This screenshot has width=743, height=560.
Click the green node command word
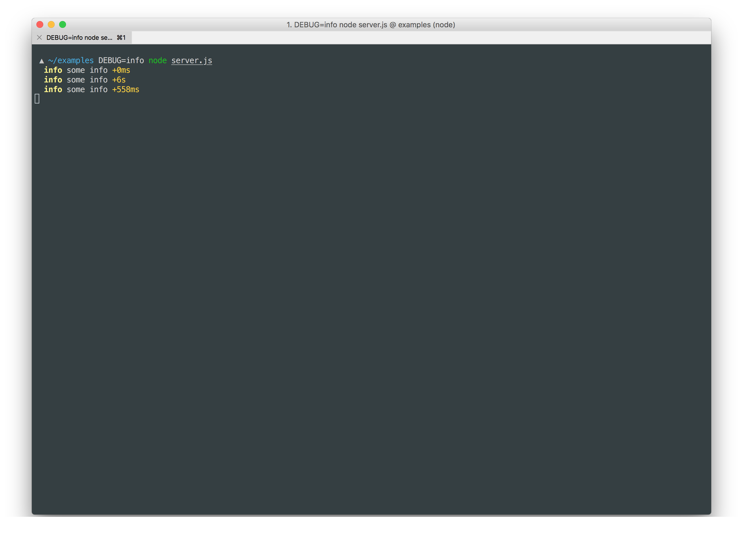[158, 61]
